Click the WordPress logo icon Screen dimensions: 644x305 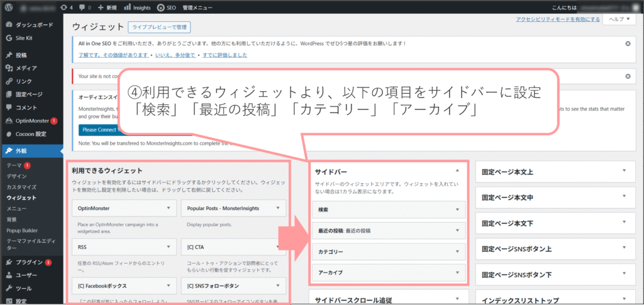coord(9,8)
